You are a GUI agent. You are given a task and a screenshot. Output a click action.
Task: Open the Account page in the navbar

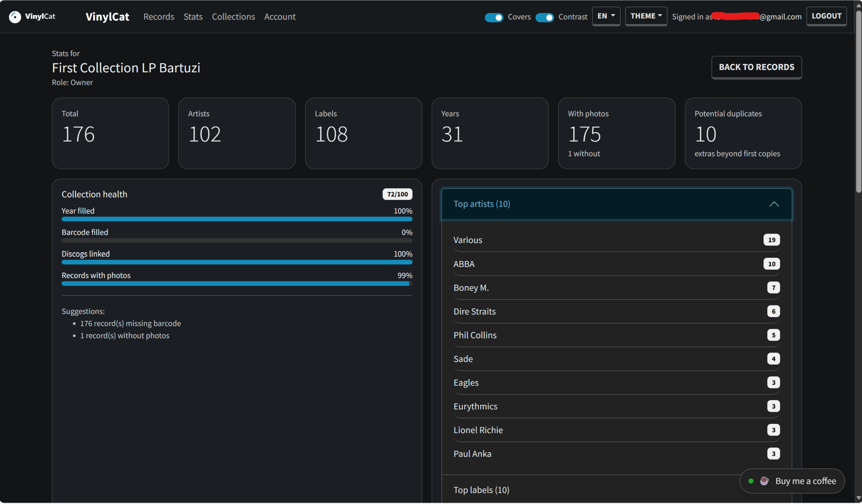[x=279, y=17]
